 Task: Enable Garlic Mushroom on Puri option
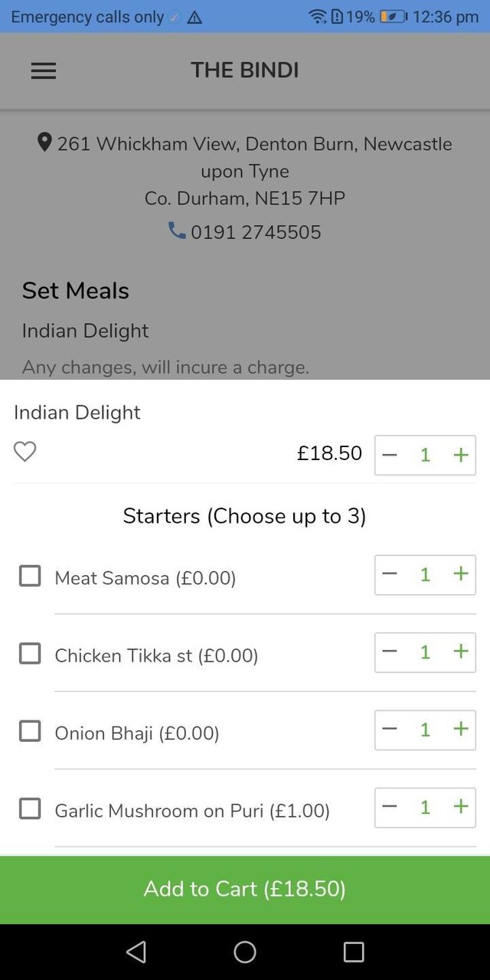(30, 808)
